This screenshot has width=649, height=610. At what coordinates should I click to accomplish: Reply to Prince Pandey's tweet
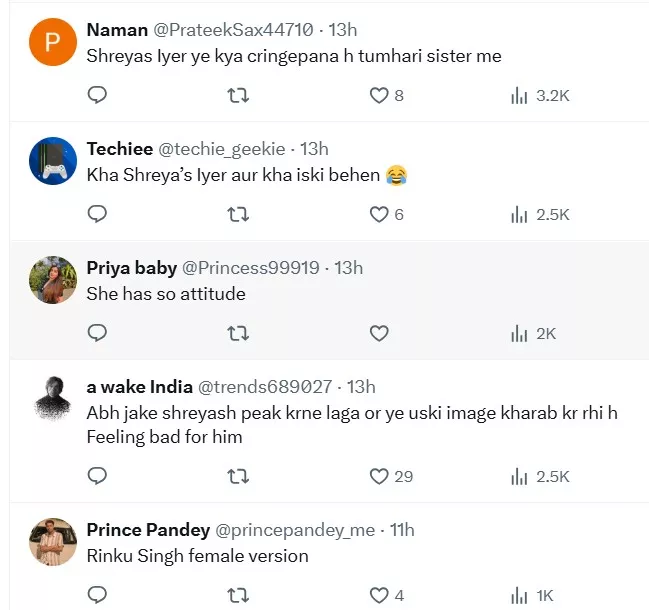[x=97, y=595]
